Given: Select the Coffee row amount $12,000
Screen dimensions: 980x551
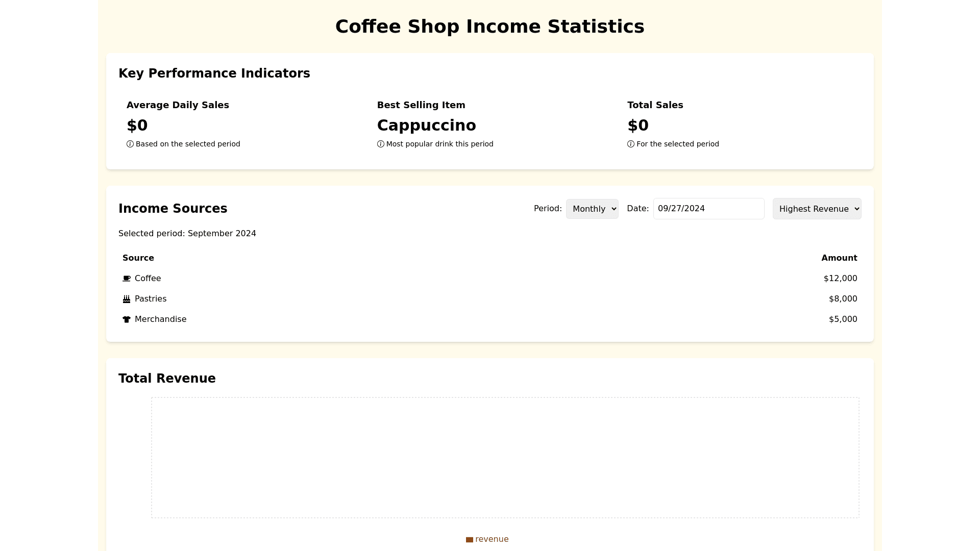Looking at the screenshot, I should point(840,279).
